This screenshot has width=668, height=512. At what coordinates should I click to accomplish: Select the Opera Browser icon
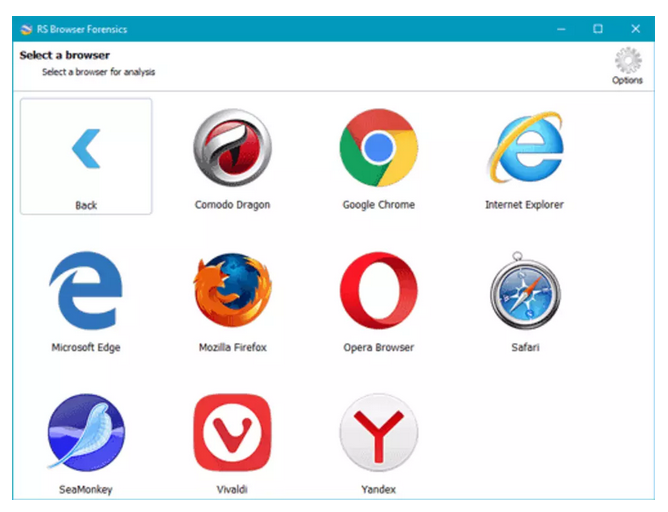coord(379,290)
